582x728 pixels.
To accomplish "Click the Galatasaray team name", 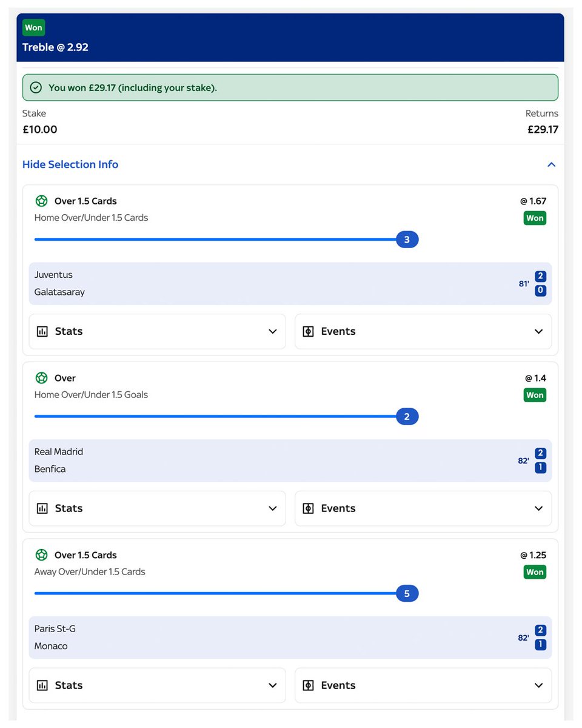I will [59, 292].
